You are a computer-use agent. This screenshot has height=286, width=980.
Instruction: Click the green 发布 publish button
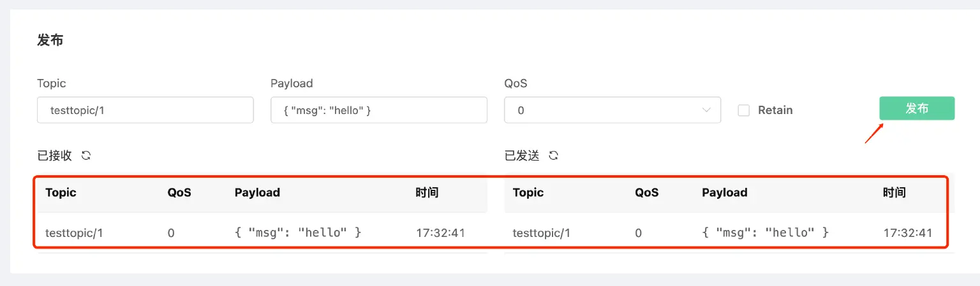coord(917,108)
